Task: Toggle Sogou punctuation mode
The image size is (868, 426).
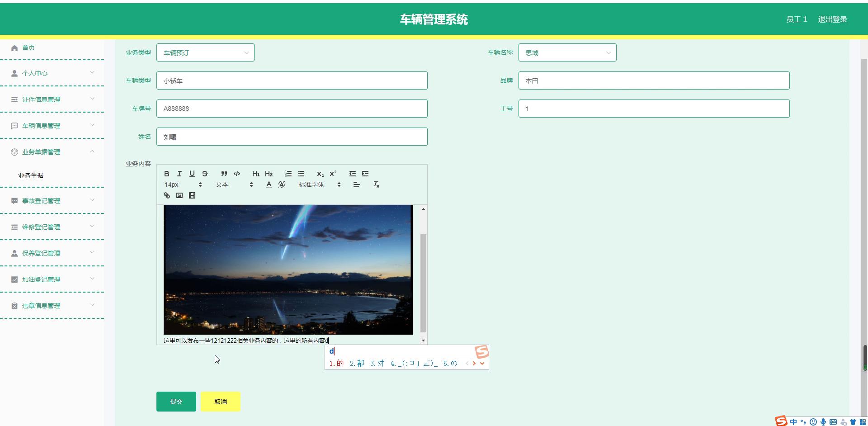Action: tap(803, 421)
